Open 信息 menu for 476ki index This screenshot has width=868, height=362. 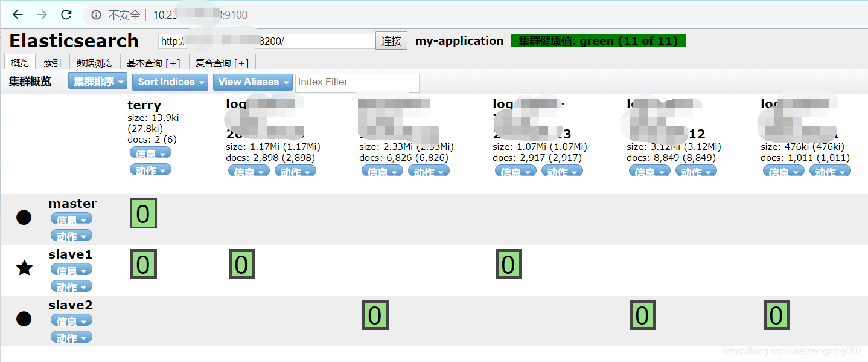pos(783,172)
